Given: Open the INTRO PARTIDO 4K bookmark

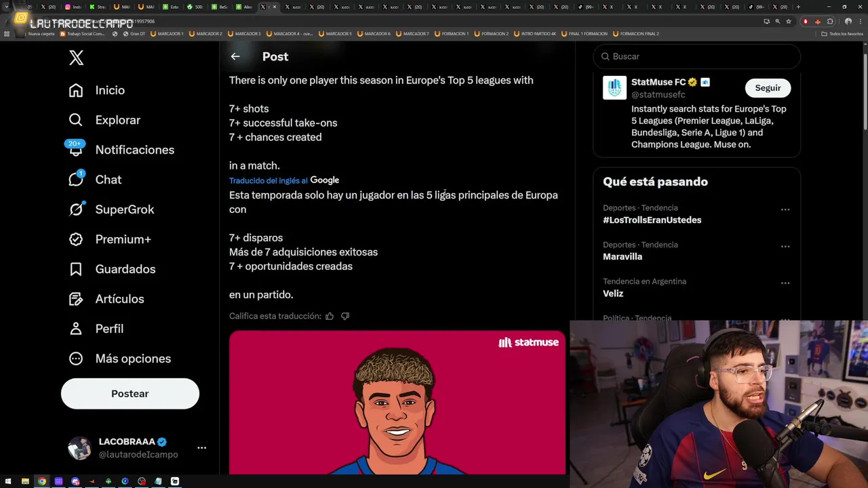Looking at the screenshot, I should click(x=534, y=33).
